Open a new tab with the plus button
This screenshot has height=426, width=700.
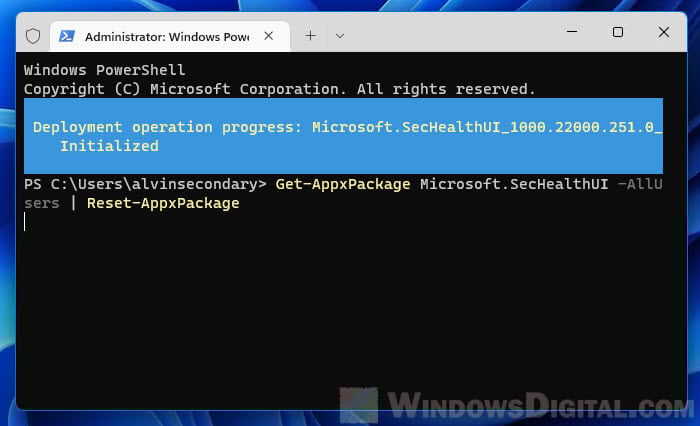310,36
